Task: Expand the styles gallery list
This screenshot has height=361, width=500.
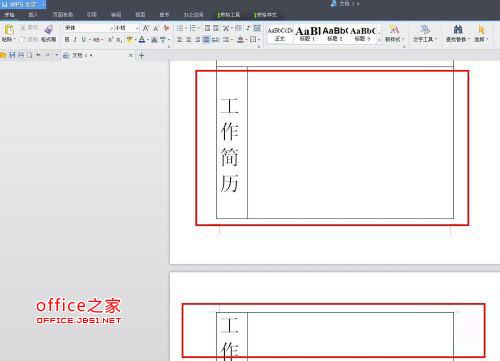Action: [x=379, y=40]
